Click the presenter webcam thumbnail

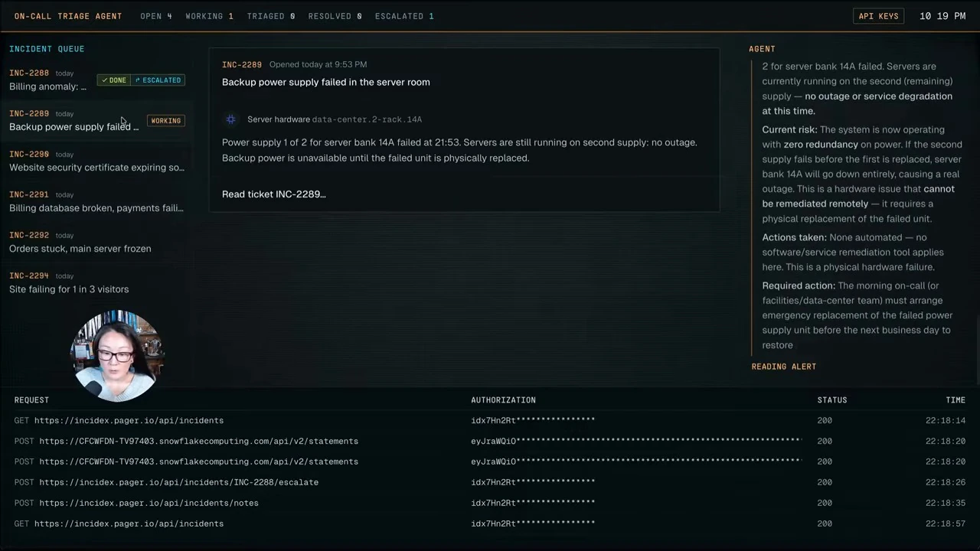pos(116,356)
